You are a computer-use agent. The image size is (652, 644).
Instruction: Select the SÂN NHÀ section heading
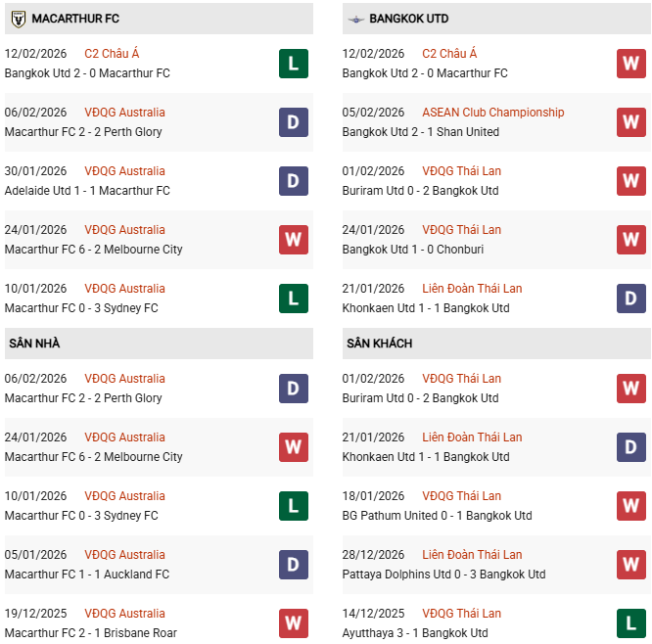[35, 344]
